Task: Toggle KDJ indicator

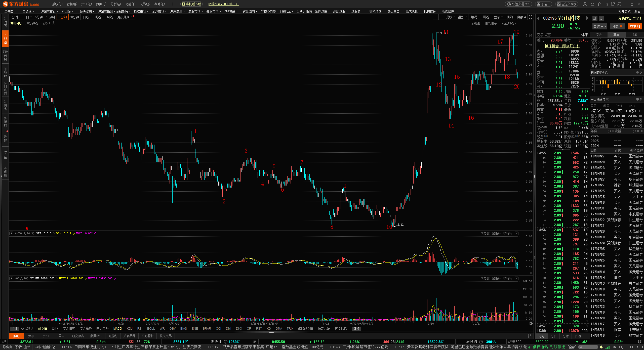Action: point(130,329)
